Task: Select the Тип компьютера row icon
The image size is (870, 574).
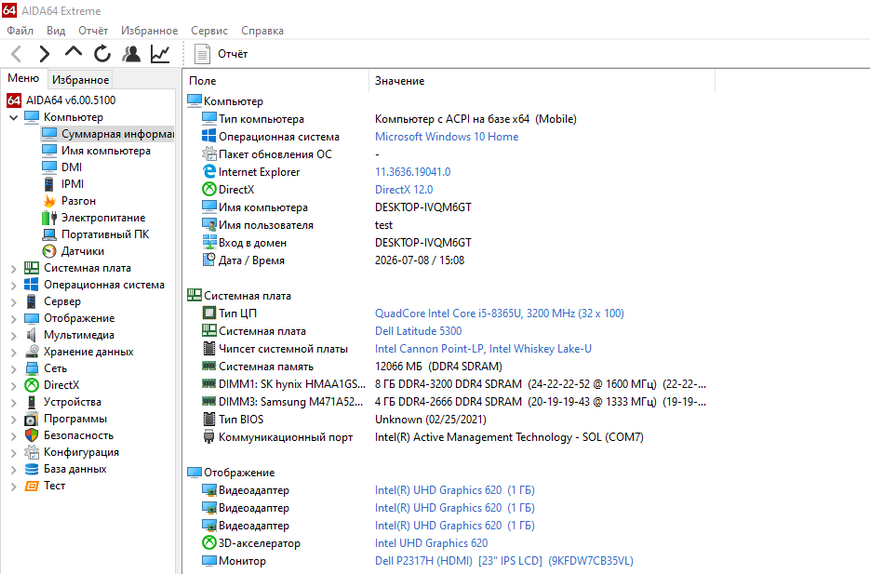Action: click(x=209, y=119)
